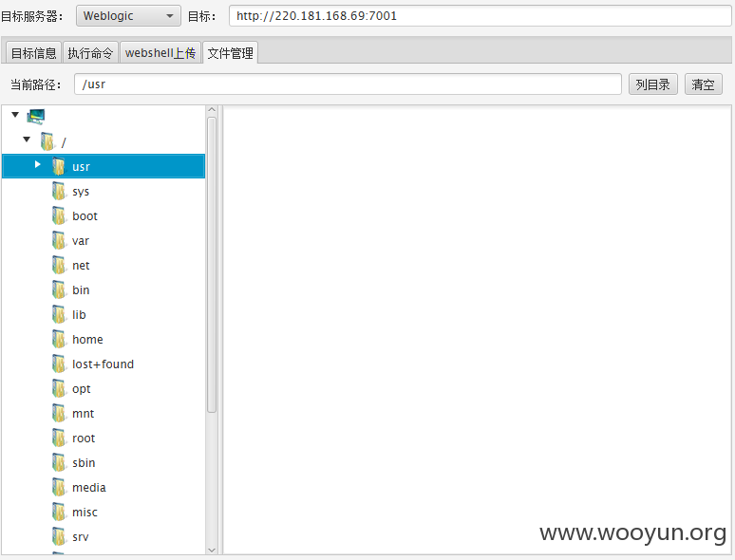Image resolution: width=735 pixels, height=560 pixels.
Task: Open the Weblogic target server dropdown
Action: [x=128, y=16]
